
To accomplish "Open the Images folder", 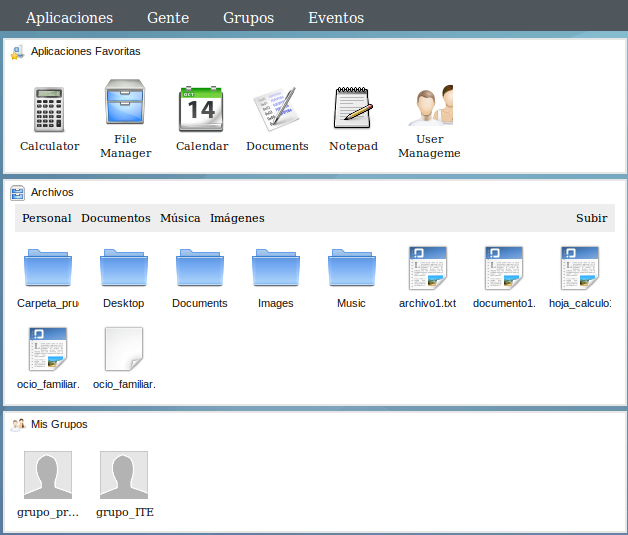I will (x=276, y=268).
